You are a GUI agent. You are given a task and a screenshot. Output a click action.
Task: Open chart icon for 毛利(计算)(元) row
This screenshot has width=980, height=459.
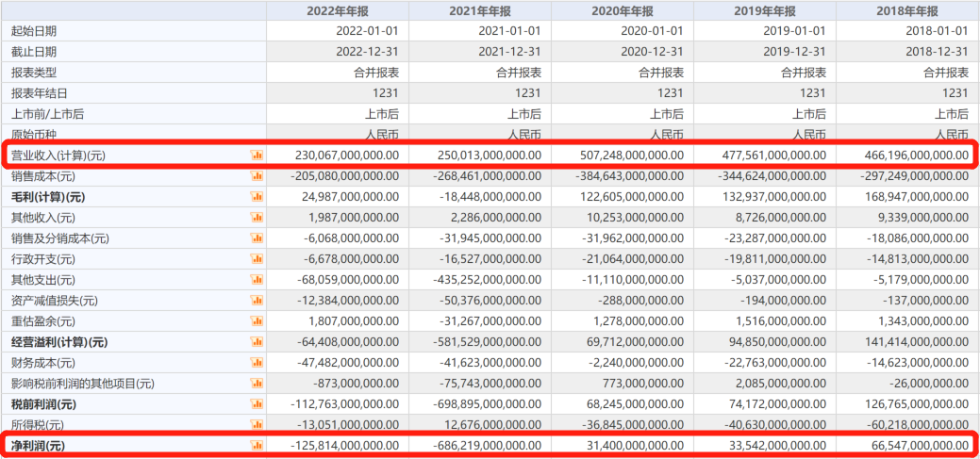[x=257, y=197]
